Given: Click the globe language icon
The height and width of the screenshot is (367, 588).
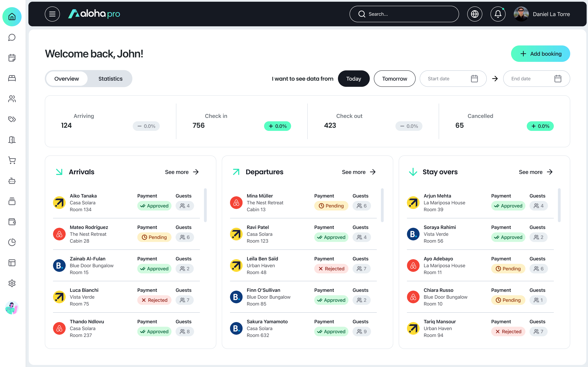Looking at the screenshot, I should [x=475, y=14].
